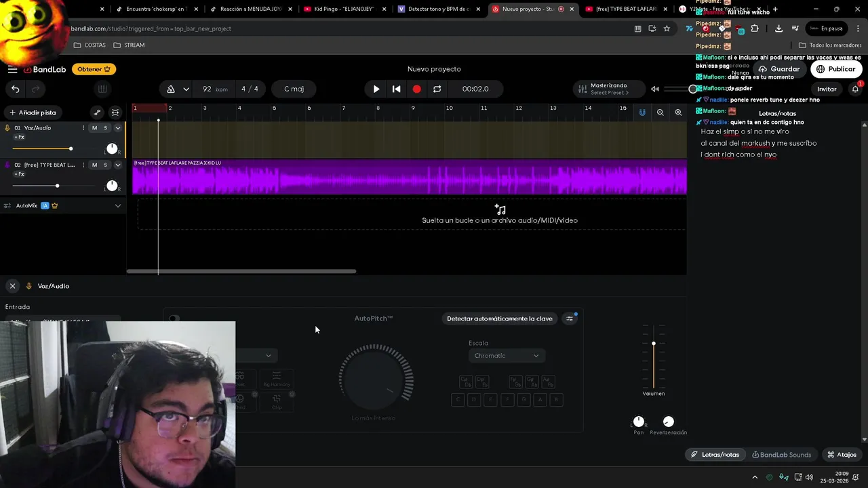
Task: Set the 92 bpm tempo field
Action: [x=214, y=89]
